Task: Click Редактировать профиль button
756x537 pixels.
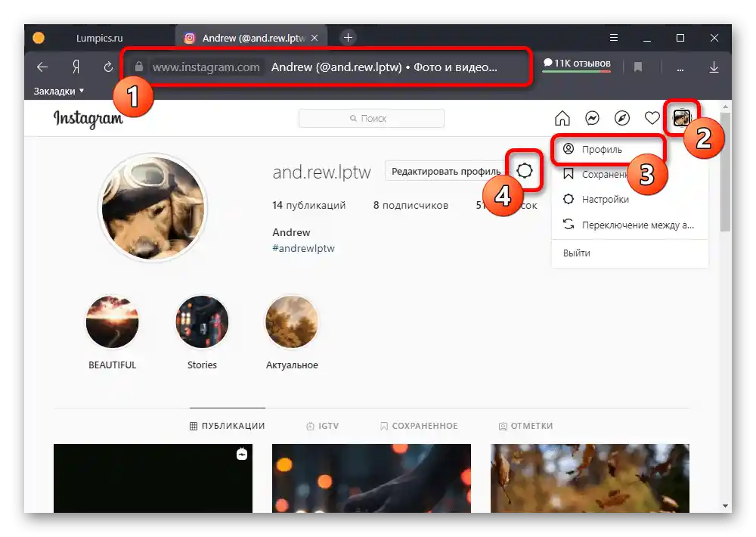Action: [446, 171]
